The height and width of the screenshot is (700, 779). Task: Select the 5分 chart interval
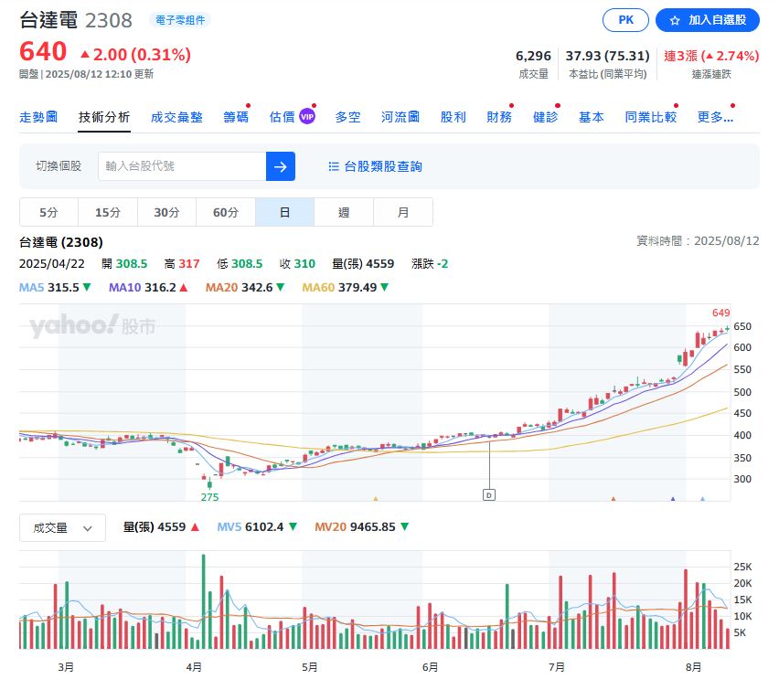48,213
